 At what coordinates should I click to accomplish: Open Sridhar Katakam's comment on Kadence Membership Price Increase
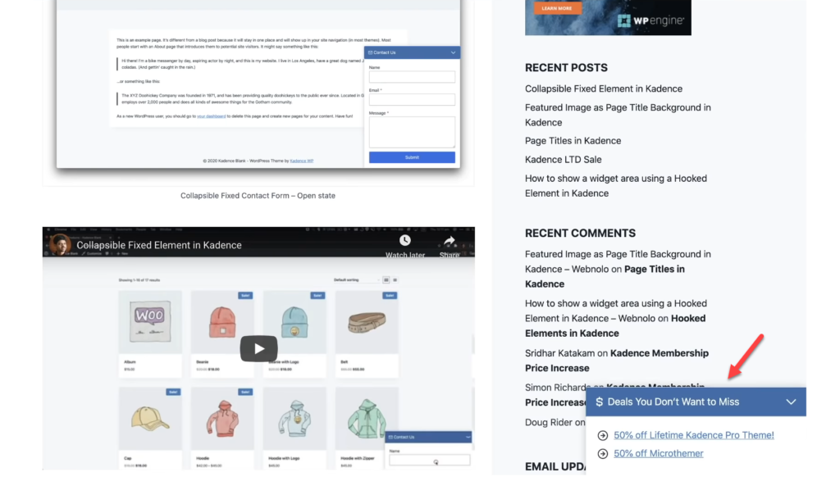point(617,361)
